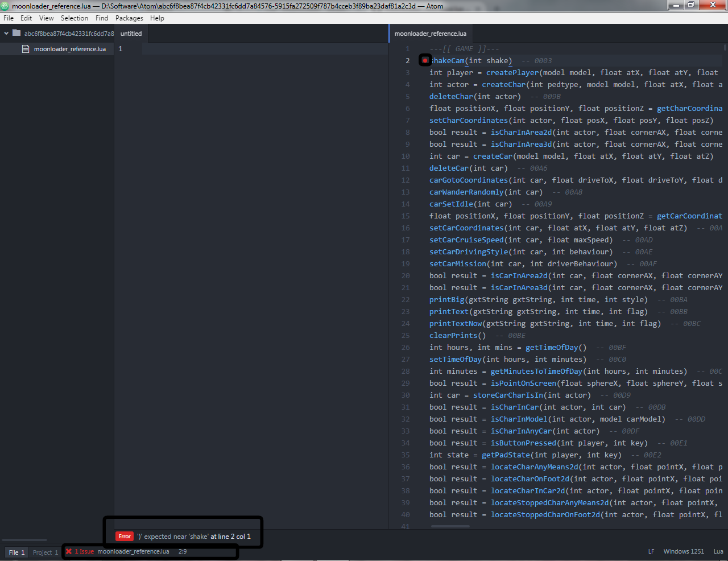Image resolution: width=728 pixels, height=561 pixels.
Task: Click line number 25 in the gutter
Action: click(406, 336)
